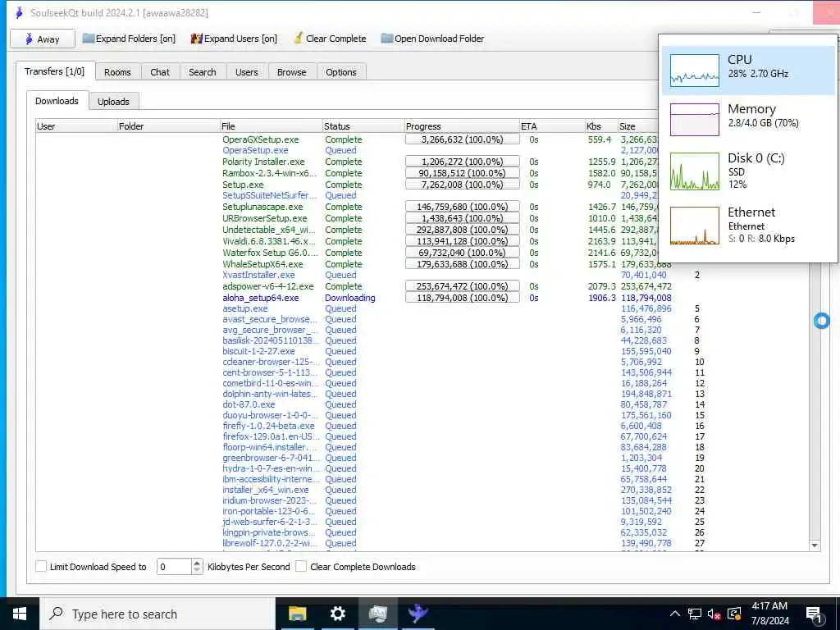The height and width of the screenshot is (630, 840).
Task: Select Polarity Installer.exe download
Action: tap(263, 162)
